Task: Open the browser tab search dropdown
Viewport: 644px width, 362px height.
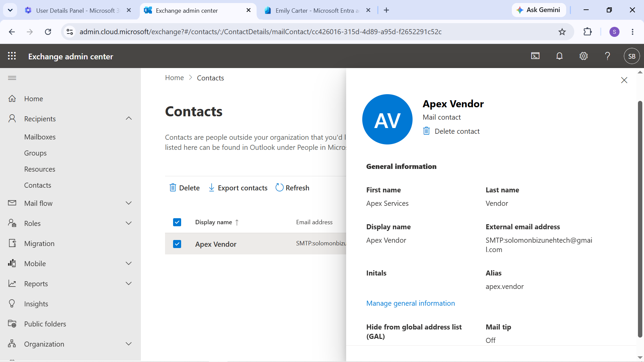Action: [10, 10]
